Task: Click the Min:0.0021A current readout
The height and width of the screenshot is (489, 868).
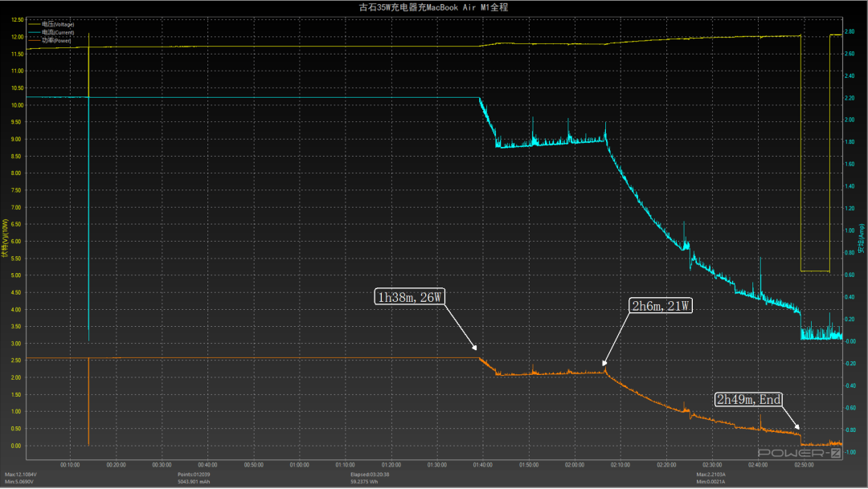Action: pos(710,482)
